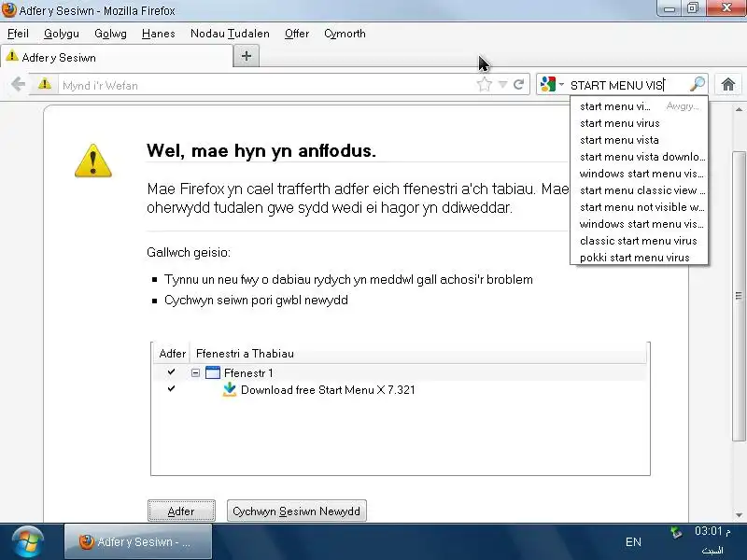Open the Nodau Tudalen menu
The height and width of the screenshot is (560, 747).
click(x=230, y=34)
